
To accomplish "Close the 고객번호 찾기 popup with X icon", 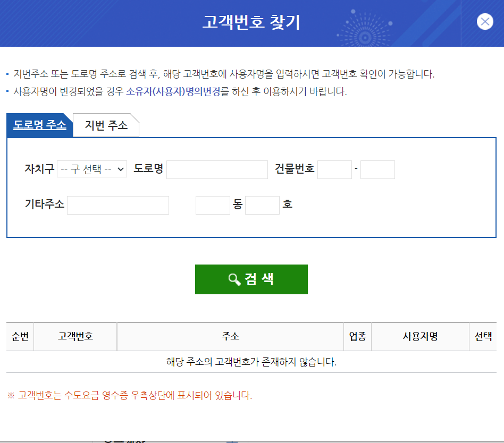I will pos(485,22).
